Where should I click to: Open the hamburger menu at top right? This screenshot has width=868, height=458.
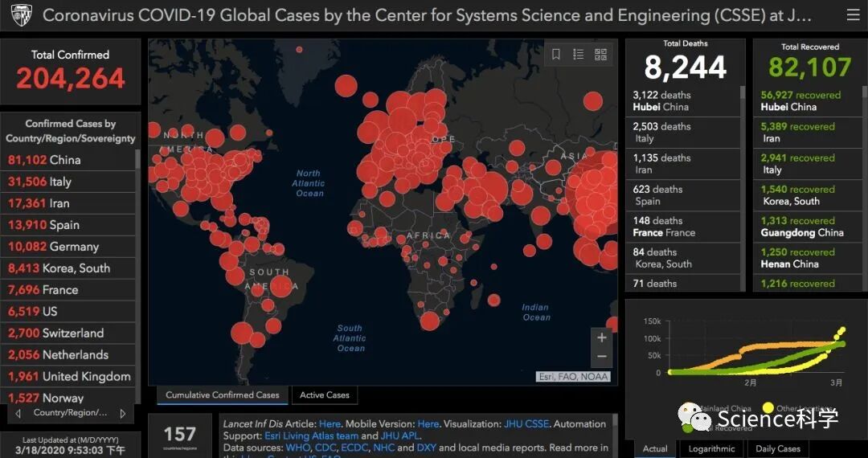tap(853, 15)
